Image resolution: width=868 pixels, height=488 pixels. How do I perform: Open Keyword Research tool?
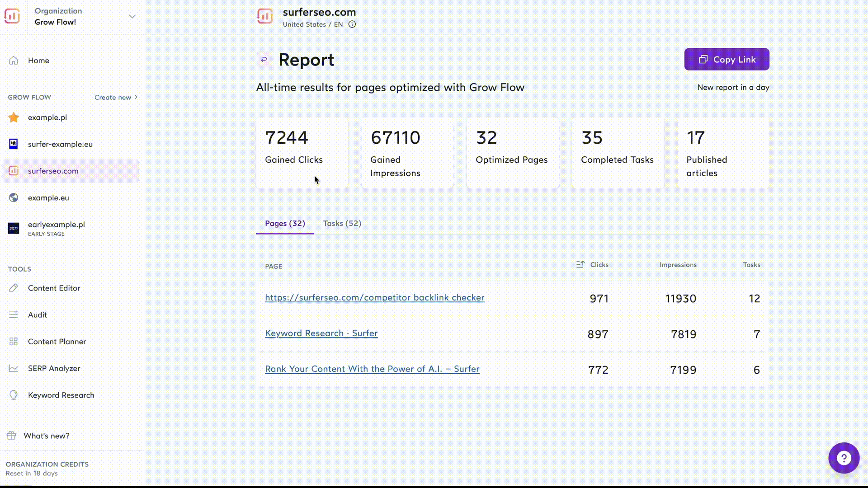pyautogui.click(x=61, y=394)
